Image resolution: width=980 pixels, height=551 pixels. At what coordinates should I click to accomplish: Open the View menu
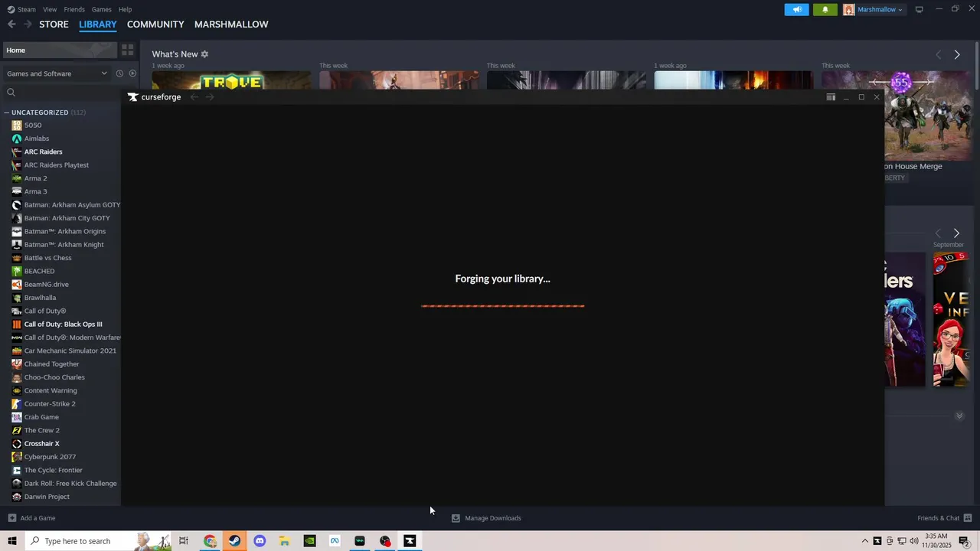point(50,9)
